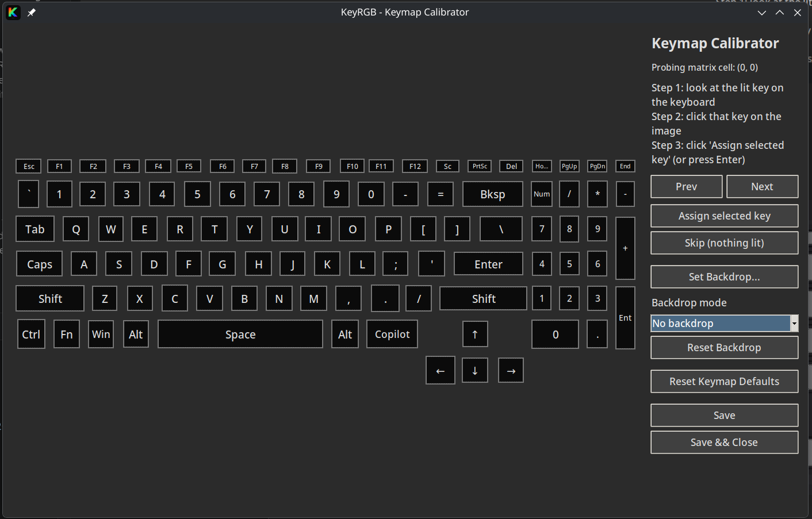Select the Win key
Image resolution: width=812 pixels, height=519 pixels.
(101, 334)
